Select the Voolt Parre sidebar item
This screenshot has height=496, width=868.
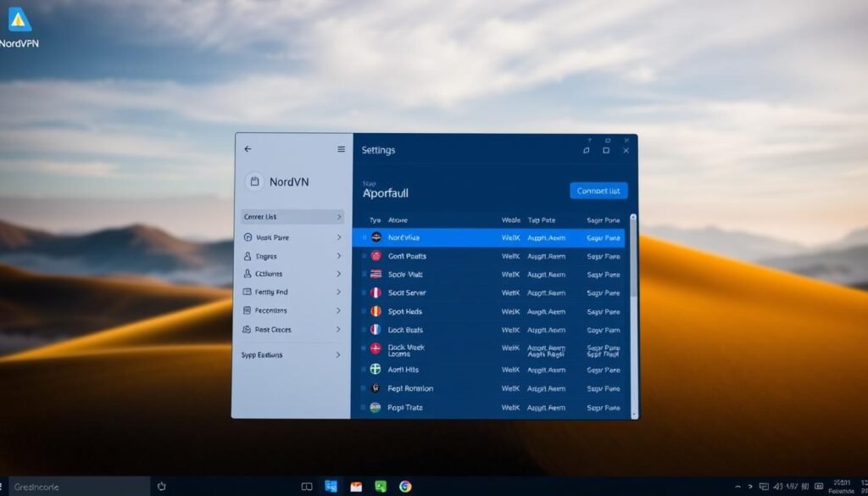pos(292,237)
